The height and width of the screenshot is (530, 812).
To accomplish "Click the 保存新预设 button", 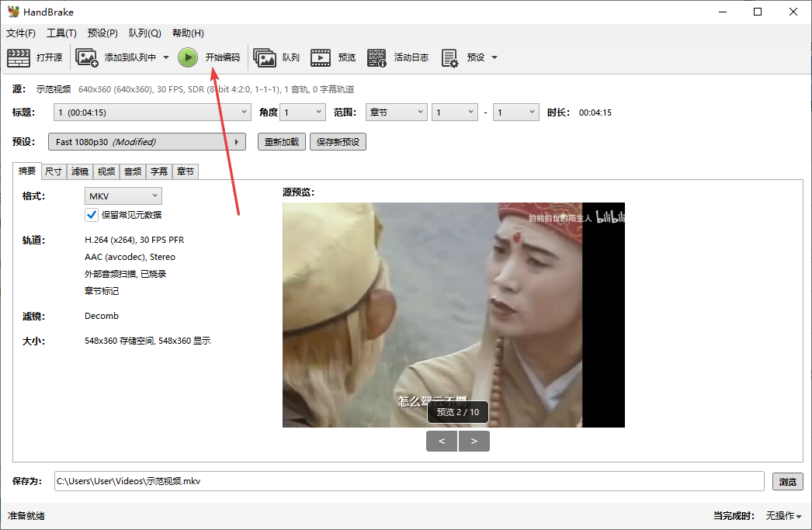I will point(338,142).
